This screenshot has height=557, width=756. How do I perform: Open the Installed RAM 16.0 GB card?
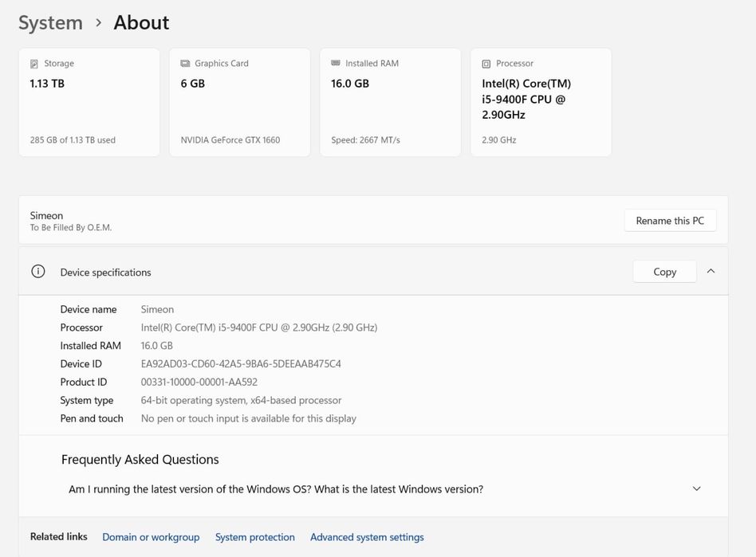pyautogui.click(x=391, y=102)
